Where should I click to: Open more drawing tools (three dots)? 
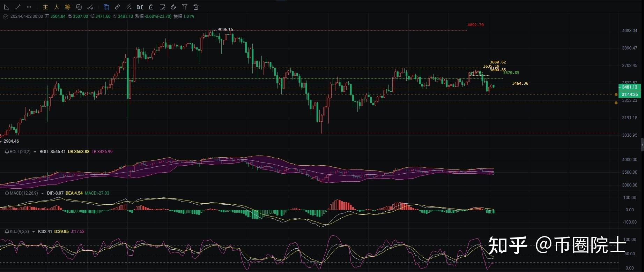click(x=29, y=7)
